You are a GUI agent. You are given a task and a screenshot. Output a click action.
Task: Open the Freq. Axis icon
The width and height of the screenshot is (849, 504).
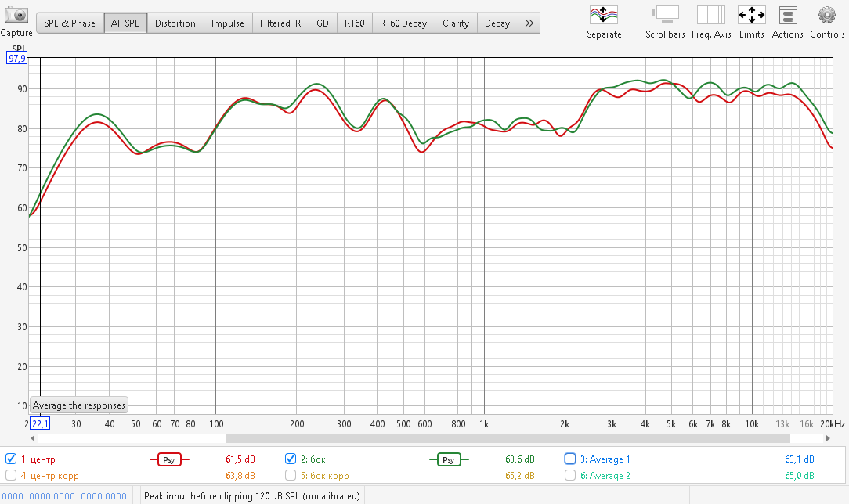[711, 15]
